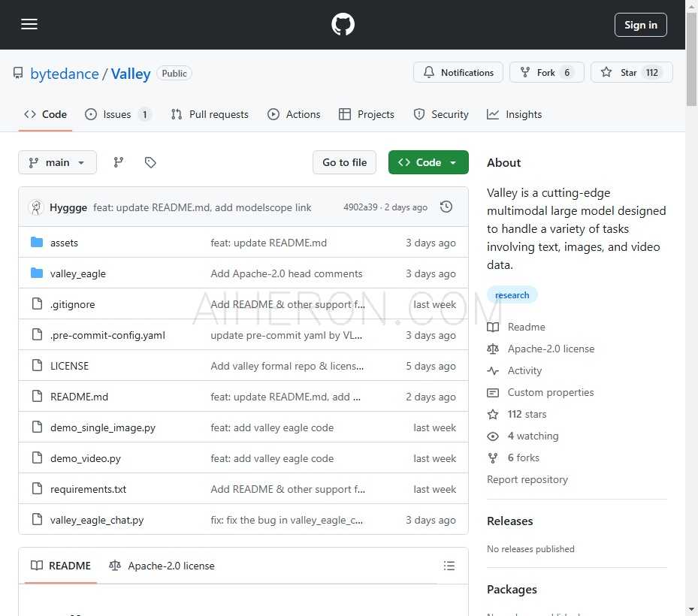Click the scale icon beside Apache-2.0 license
The height and width of the screenshot is (616, 698).
pos(493,349)
